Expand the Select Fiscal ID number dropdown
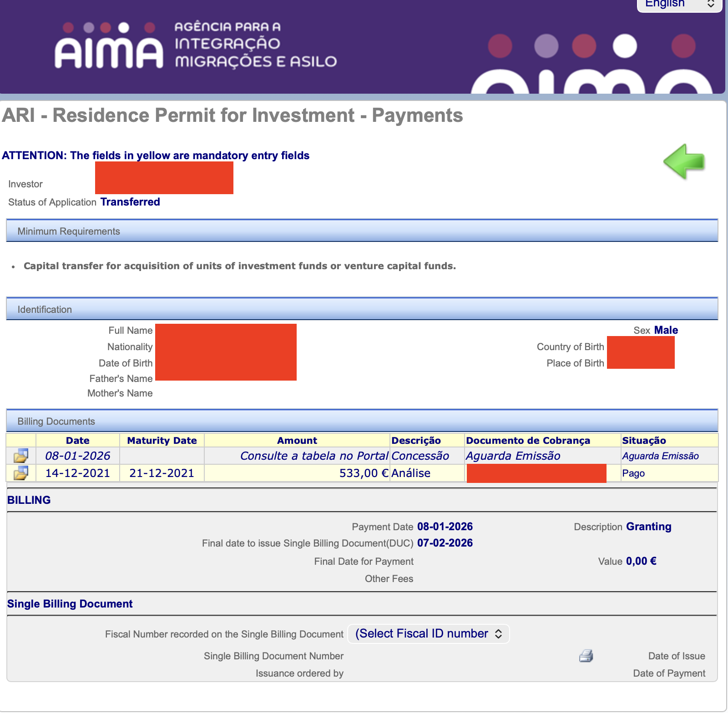This screenshot has width=728, height=713. click(x=428, y=634)
